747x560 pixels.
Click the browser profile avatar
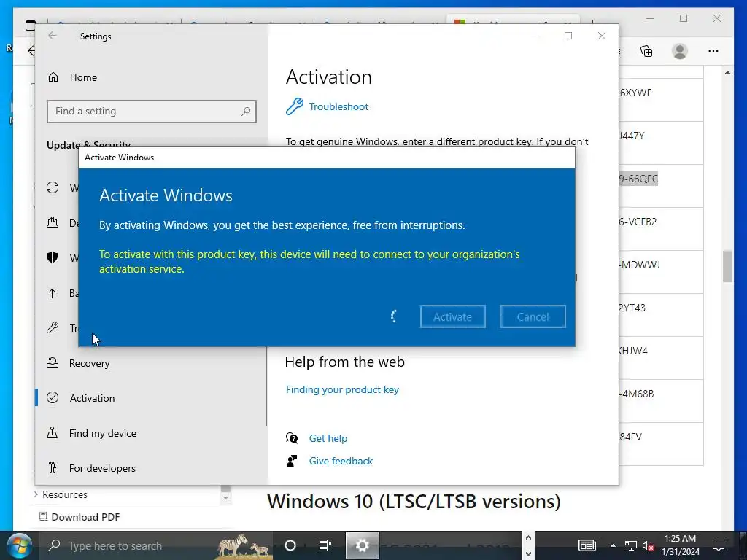click(x=680, y=51)
